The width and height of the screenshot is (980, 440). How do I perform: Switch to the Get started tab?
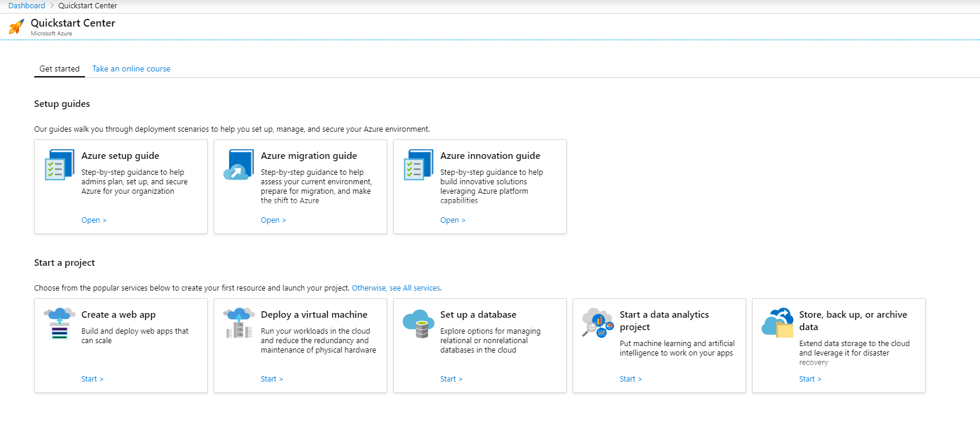click(x=60, y=69)
